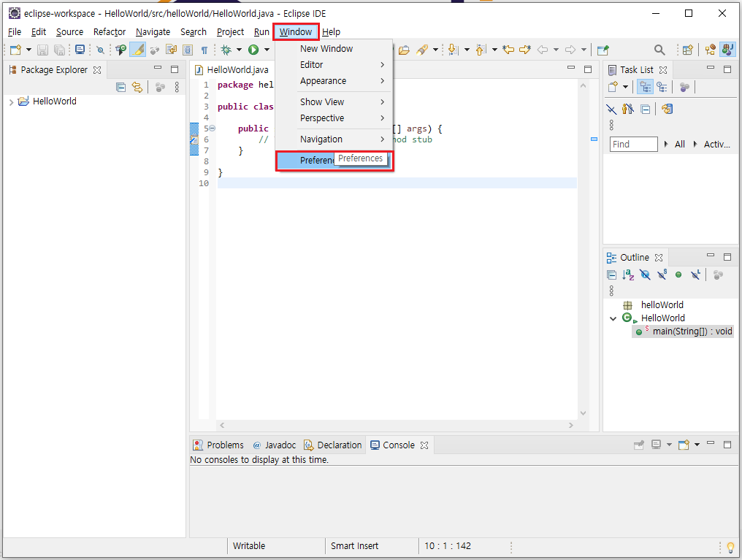Open the Refactor menu
The width and height of the screenshot is (742, 560).
110,31
